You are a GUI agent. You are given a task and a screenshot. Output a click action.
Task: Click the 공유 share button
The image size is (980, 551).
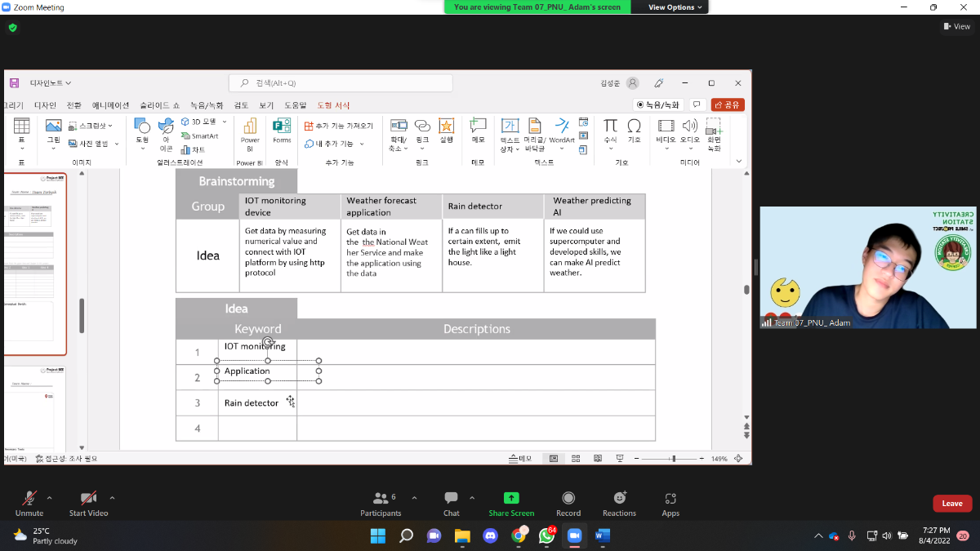click(727, 104)
